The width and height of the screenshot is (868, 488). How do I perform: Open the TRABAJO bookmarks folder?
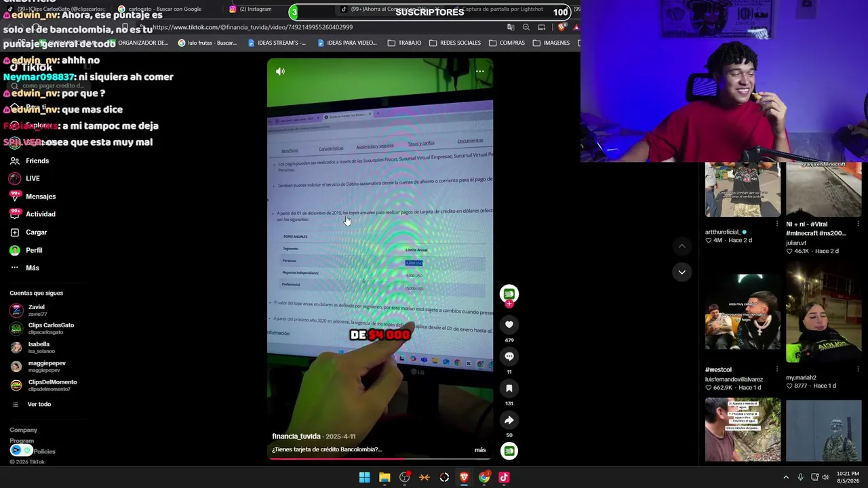click(404, 43)
